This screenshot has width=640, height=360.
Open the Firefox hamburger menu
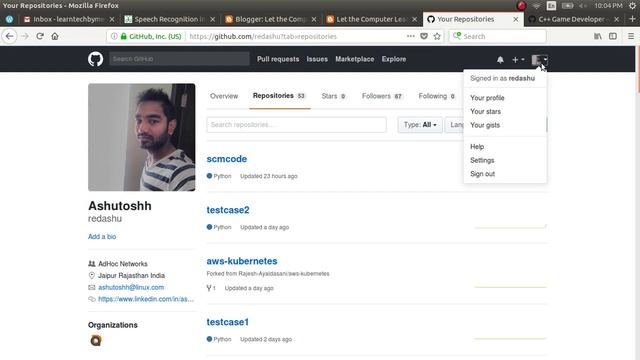(x=631, y=36)
